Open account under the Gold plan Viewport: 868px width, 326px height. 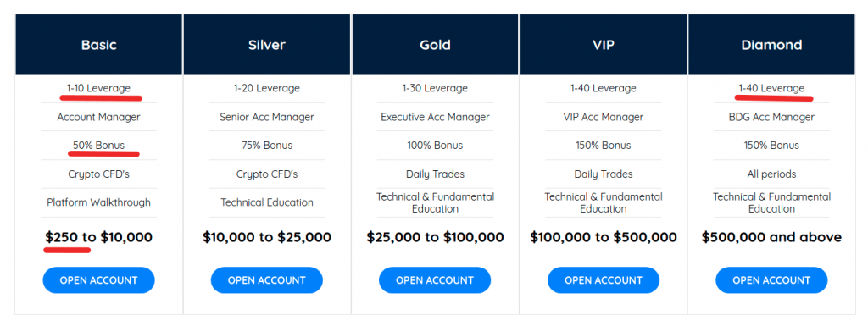pyautogui.click(x=435, y=280)
